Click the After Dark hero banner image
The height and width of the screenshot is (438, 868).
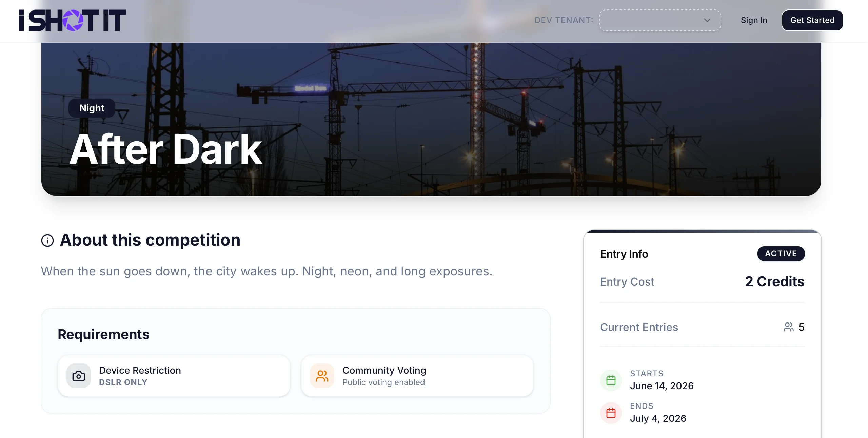pyautogui.click(x=431, y=119)
